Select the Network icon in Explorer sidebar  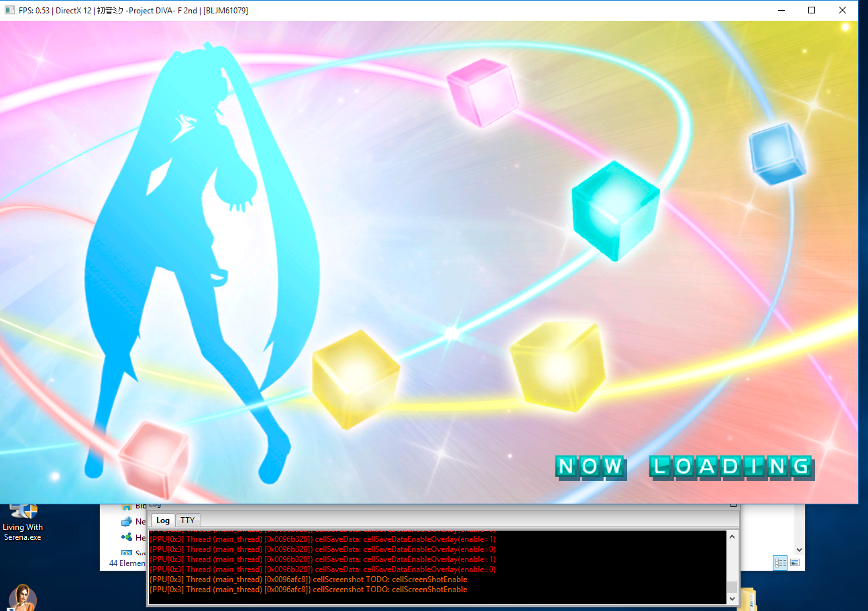[x=126, y=522]
